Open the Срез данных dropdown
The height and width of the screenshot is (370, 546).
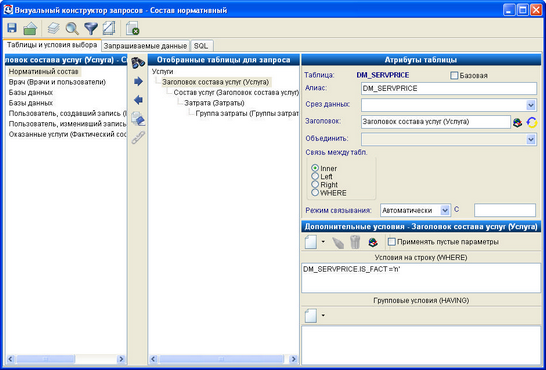pos(531,105)
